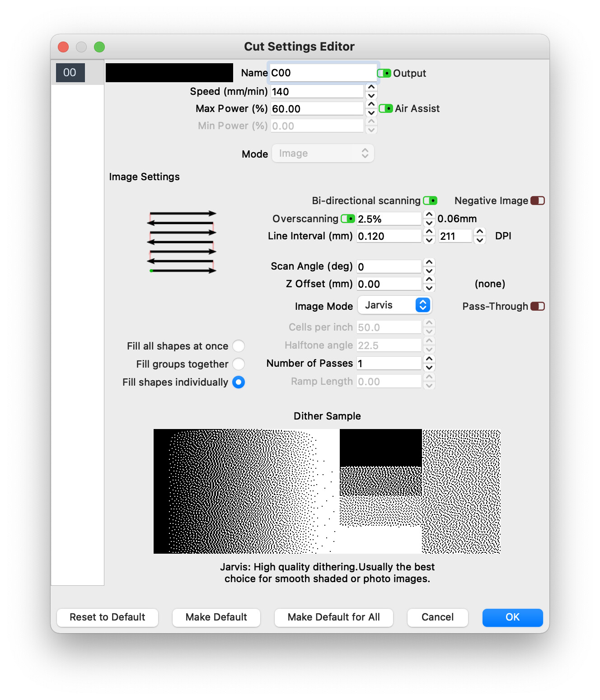The width and height of the screenshot is (600, 700).
Task: Select Fill shapes individually option
Action: pos(239,382)
